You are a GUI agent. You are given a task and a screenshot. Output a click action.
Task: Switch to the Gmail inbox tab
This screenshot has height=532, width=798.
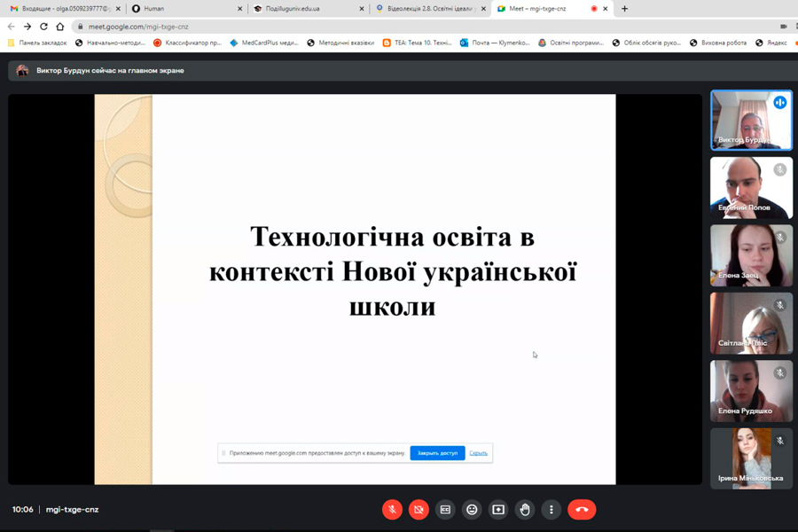click(x=60, y=9)
